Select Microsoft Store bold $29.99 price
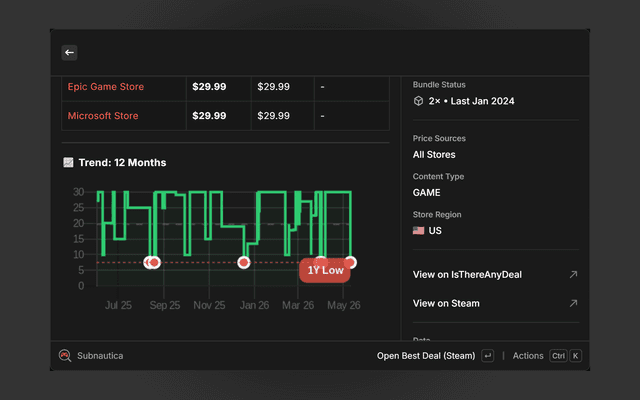Viewport: 640px width, 400px height. (x=209, y=116)
